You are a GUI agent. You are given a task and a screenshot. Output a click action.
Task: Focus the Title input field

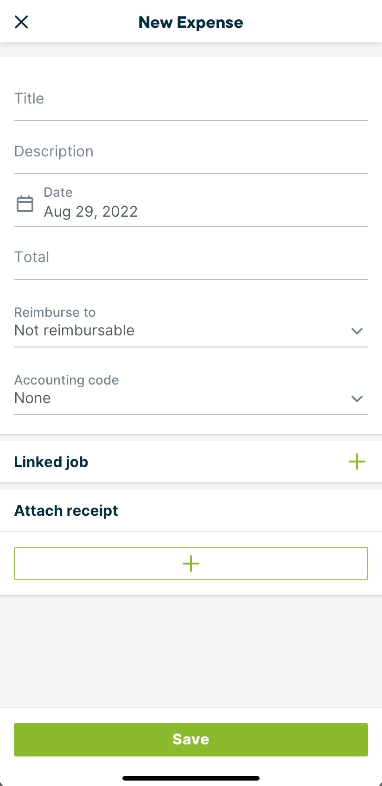coord(190,99)
